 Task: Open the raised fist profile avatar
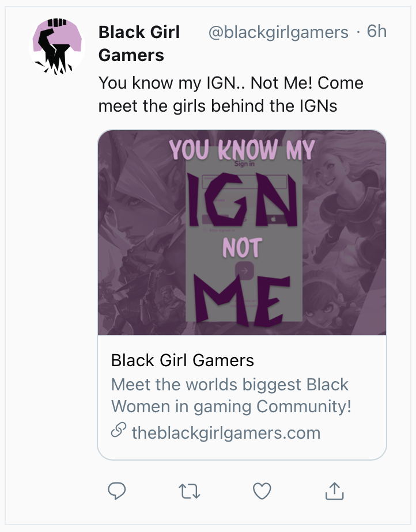(x=57, y=46)
